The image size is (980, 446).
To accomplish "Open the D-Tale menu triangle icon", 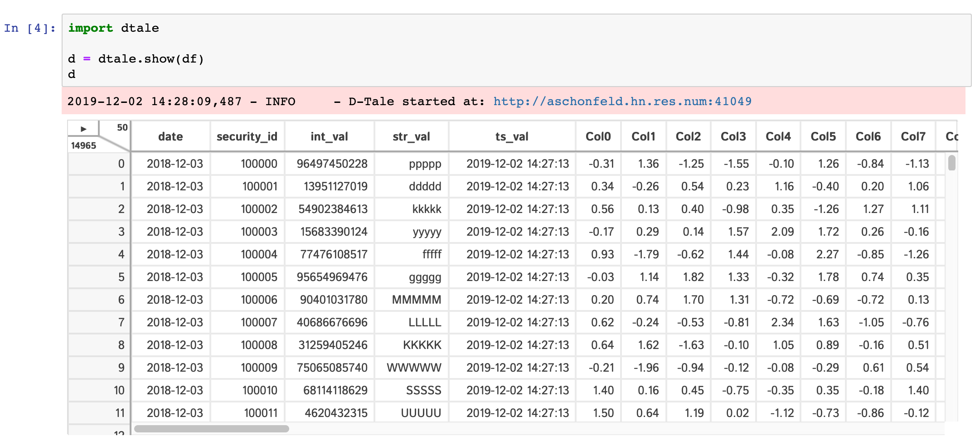I will 83,129.
